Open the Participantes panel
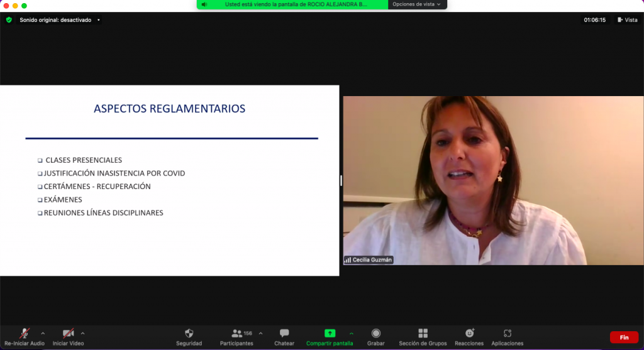Viewport: 644px width, 350px height. click(x=237, y=334)
